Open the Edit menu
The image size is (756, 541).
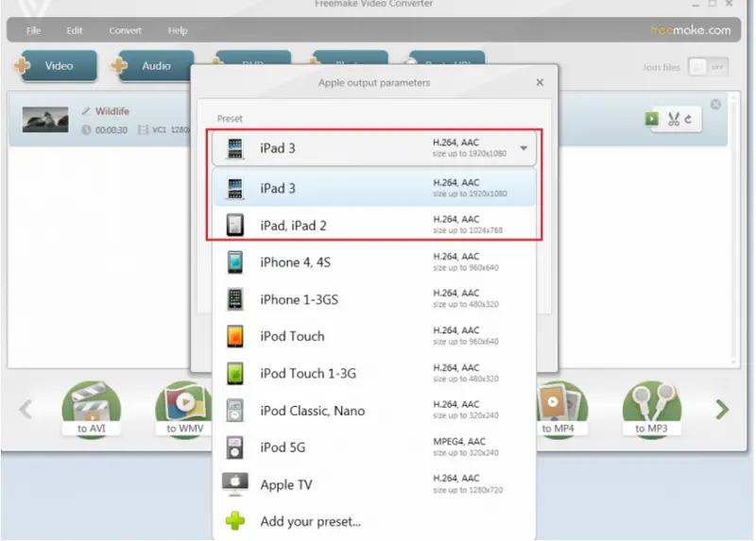click(75, 30)
